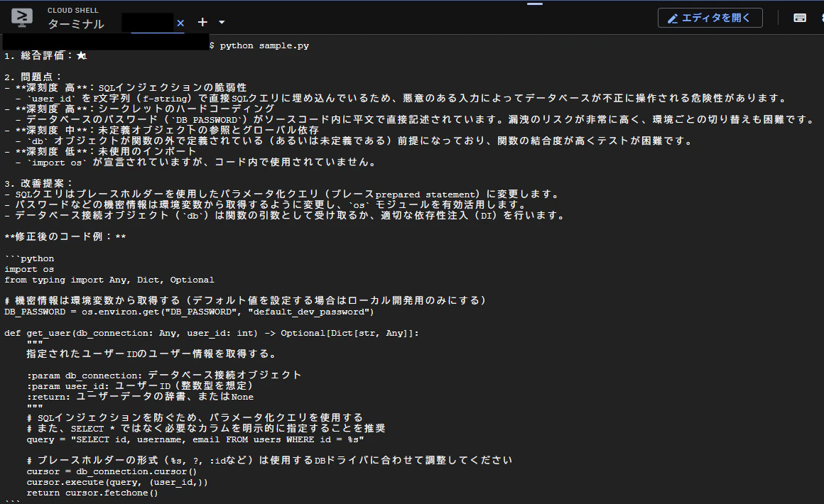Click the `user_id` f-string explanation line
824x504 pixels.
(402, 98)
